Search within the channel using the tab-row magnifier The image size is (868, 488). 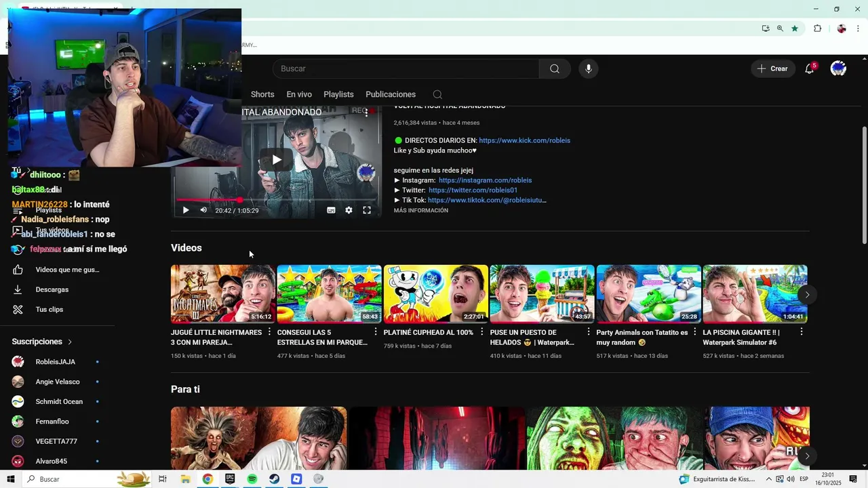pyautogui.click(x=437, y=94)
